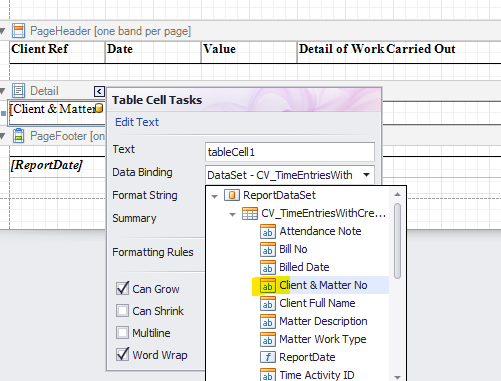Disable the Word Wrap checkbox
This screenshot has height=381, width=501.
click(x=122, y=355)
